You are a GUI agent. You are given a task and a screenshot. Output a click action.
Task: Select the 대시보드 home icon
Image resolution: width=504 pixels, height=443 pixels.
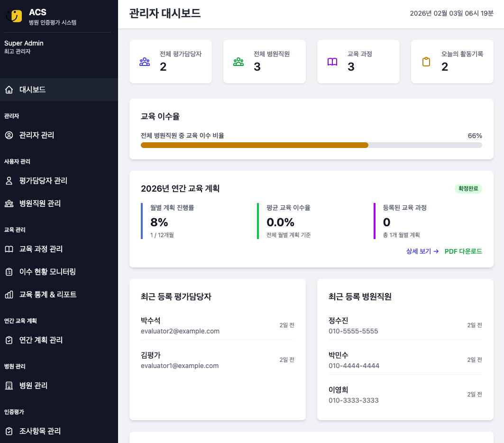click(9, 90)
